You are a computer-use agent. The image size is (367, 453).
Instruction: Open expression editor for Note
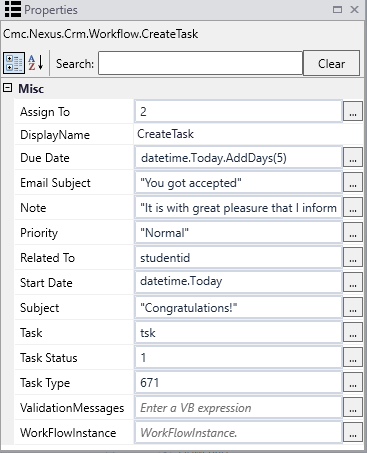353,208
